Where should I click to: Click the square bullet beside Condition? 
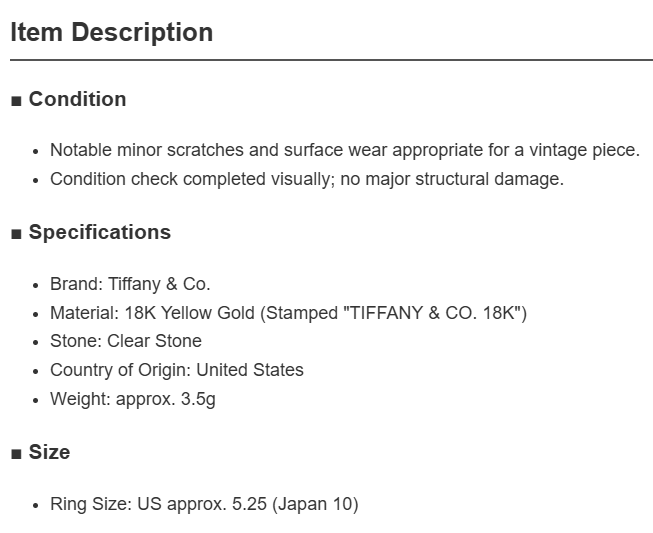coord(16,101)
